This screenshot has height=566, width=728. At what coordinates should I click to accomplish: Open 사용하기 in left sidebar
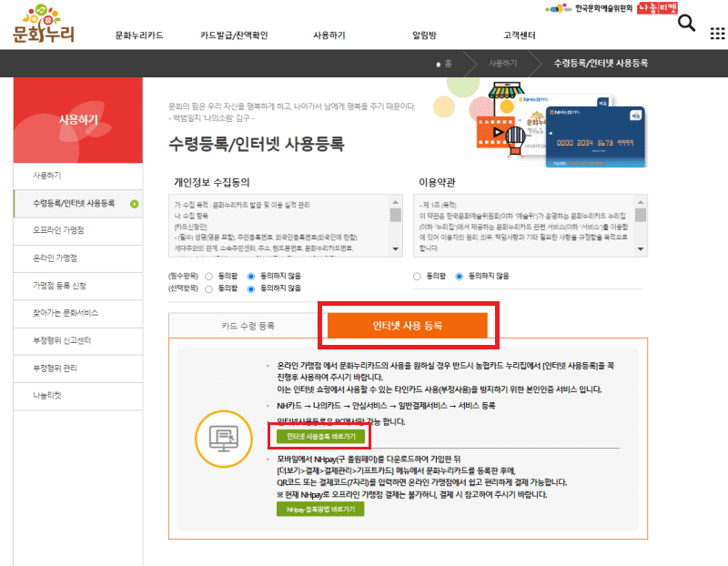pos(78,176)
